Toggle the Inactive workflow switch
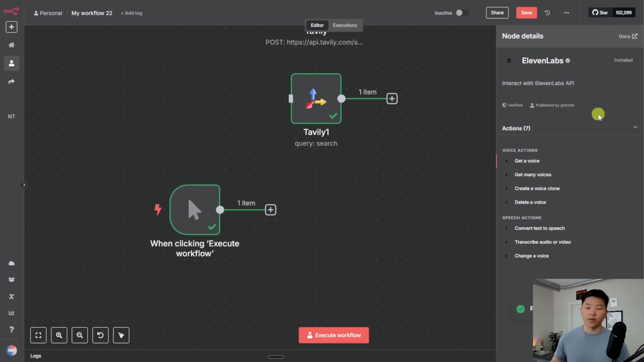 pos(462,13)
